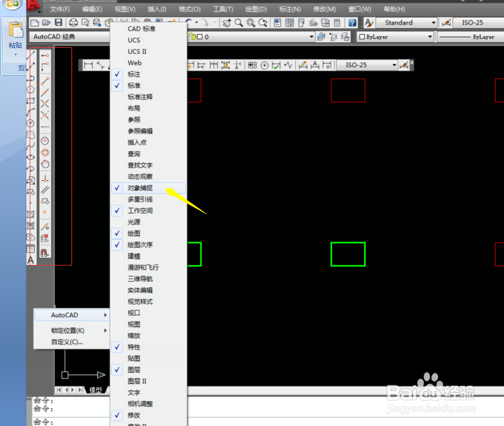Screen dimensions: 504x426
Task: Click Linear dimension icon
Action: (88, 65)
